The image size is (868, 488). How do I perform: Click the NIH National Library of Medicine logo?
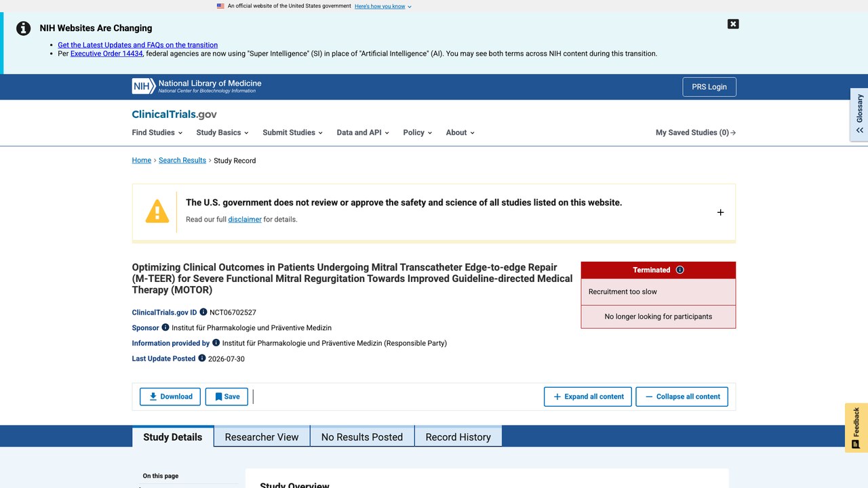pos(197,86)
